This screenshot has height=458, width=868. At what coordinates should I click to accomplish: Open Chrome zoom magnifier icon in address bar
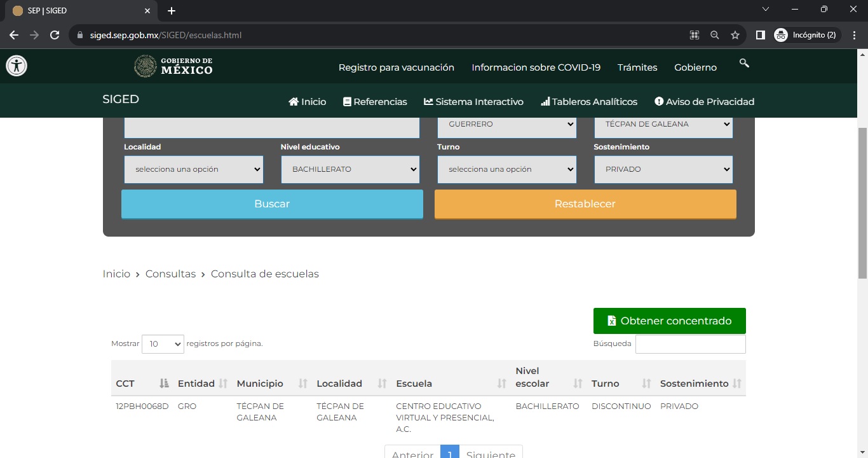tap(715, 35)
